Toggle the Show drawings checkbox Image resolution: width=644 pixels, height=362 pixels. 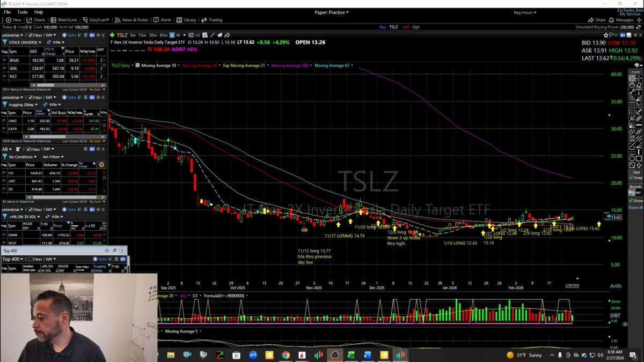[x=632, y=201]
